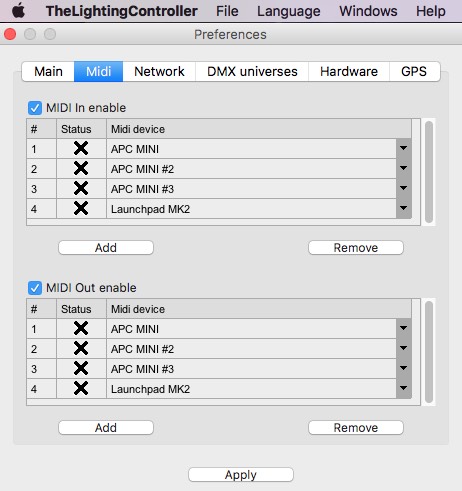Switch to the Main tab

point(48,71)
